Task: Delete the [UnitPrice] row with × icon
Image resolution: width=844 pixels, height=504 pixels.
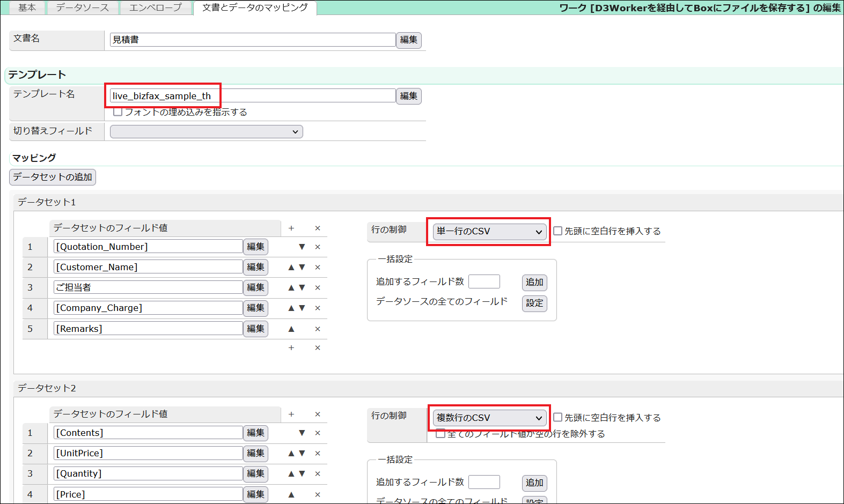Action: click(318, 454)
